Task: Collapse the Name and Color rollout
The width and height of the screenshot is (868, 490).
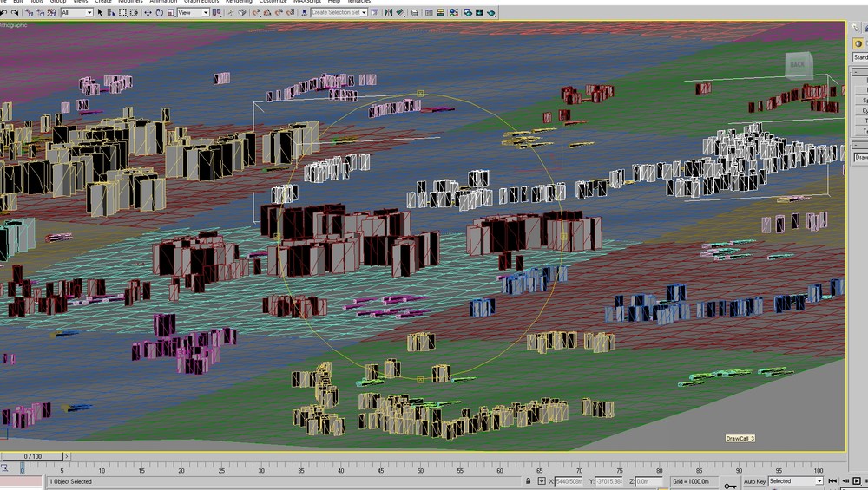Action: [x=859, y=145]
